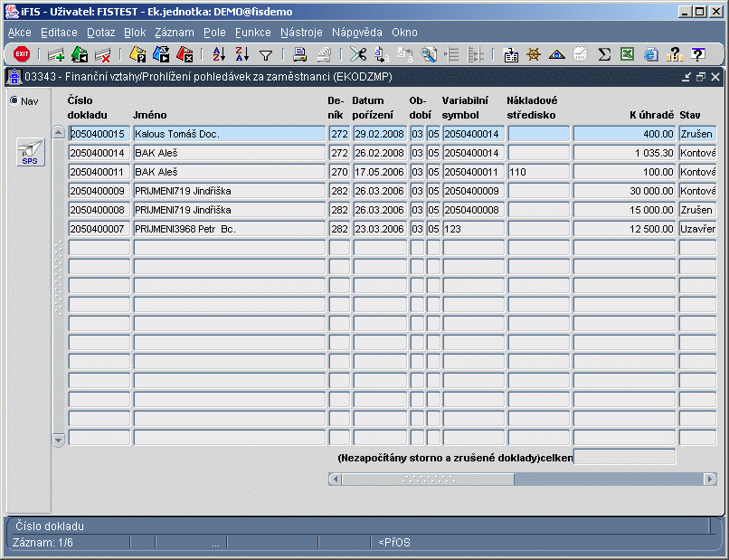Open the Editace menu
Image resolution: width=729 pixels, height=560 pixels.
point(59,33)
